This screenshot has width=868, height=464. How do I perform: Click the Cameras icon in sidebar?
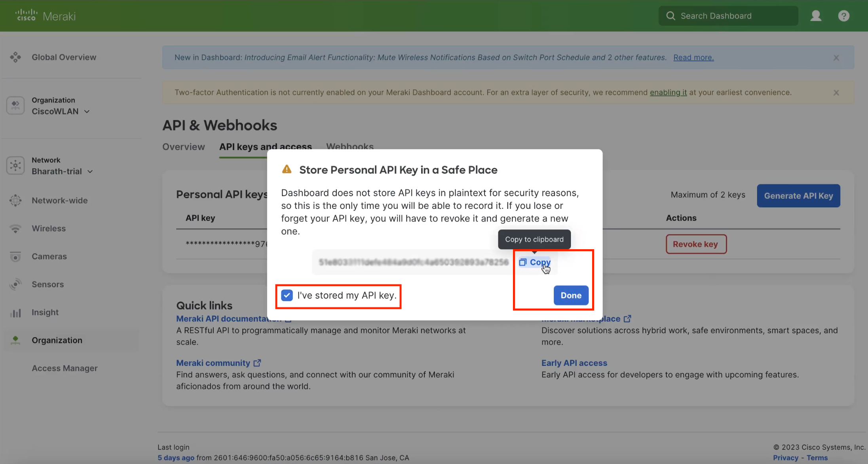15,257
